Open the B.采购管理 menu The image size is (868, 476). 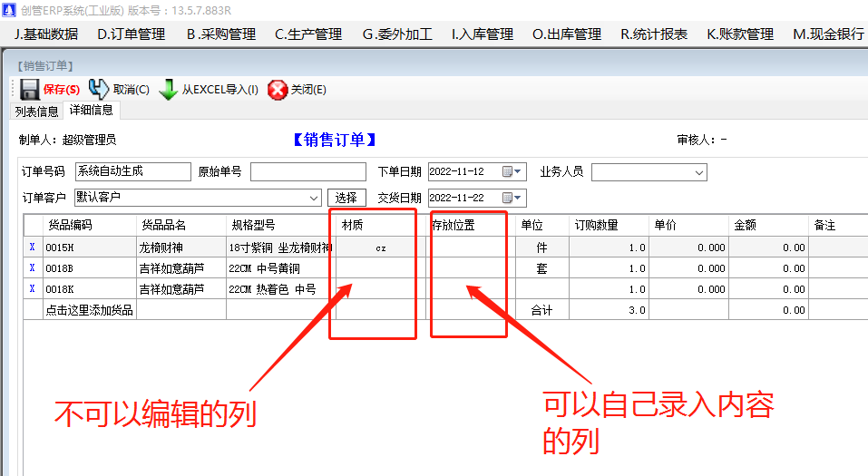pos(221,34)
